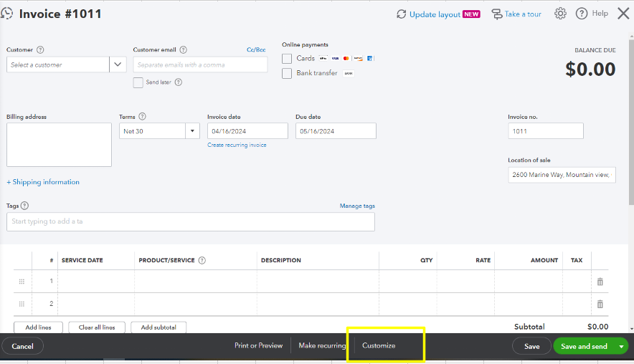The image size is (634, 364).
Task: Delete line 1 with trash icon
Action: tap(600, 282)
